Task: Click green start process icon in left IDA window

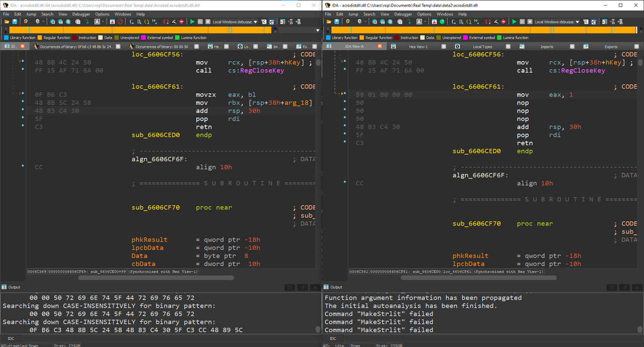Action: pos(192,22)
